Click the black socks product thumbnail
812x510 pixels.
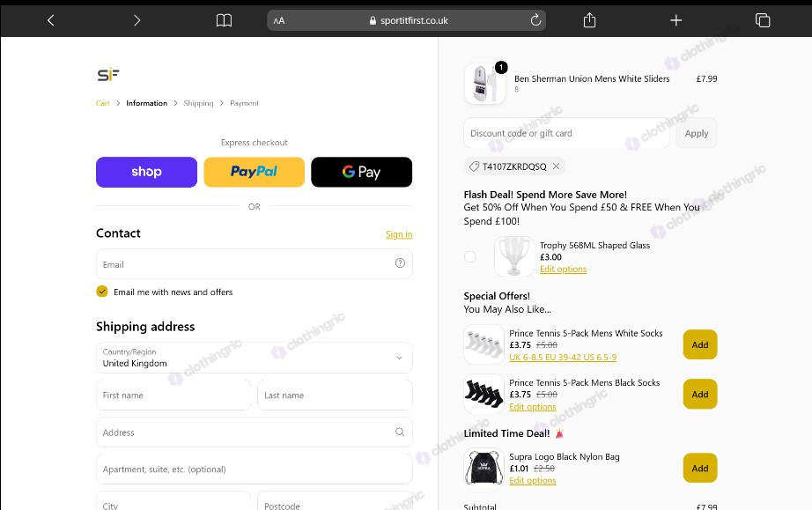click(x=484, y=394)
